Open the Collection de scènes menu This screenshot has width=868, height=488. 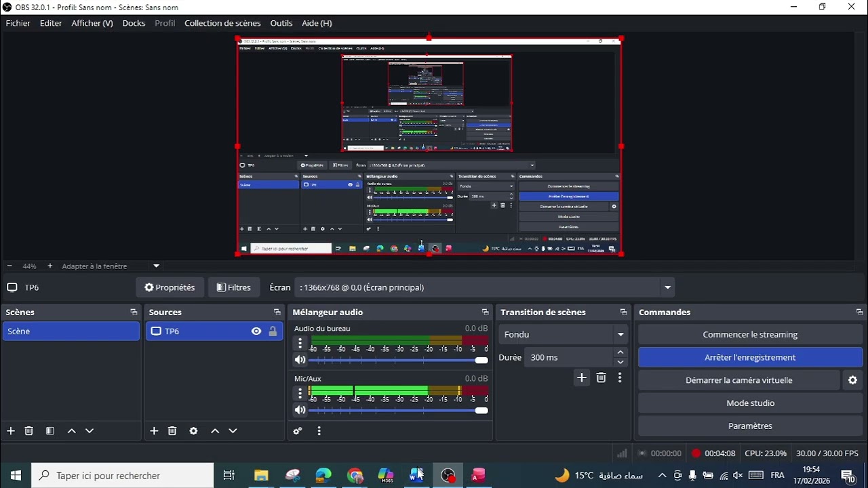click(x=222, y=23)
